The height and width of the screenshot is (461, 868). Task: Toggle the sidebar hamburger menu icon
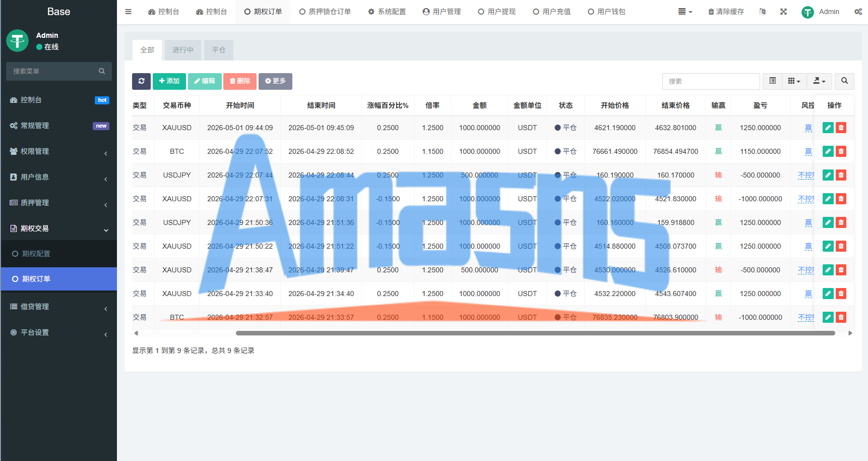[129, 12]
